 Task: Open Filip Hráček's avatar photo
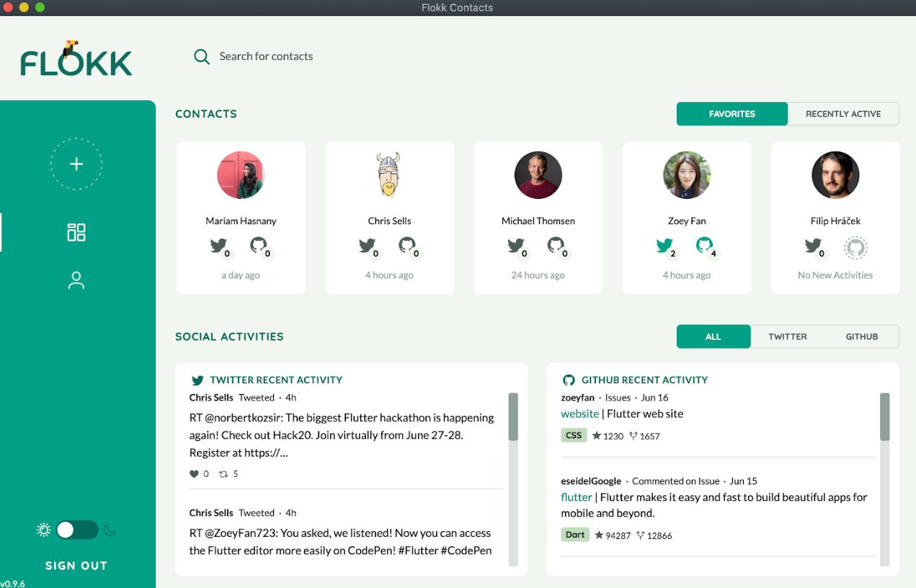click(835, 175)
